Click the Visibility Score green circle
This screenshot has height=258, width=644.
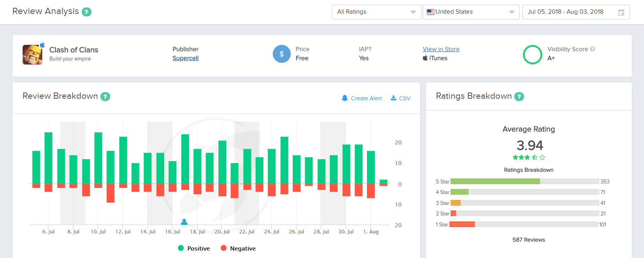pyautogui.click(x=533, y=55)
